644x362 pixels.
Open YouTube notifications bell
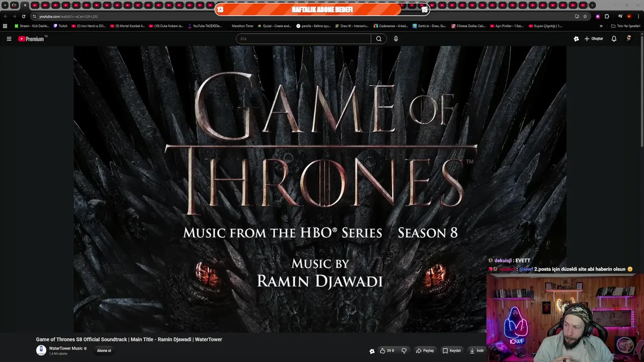click(614, 39)
